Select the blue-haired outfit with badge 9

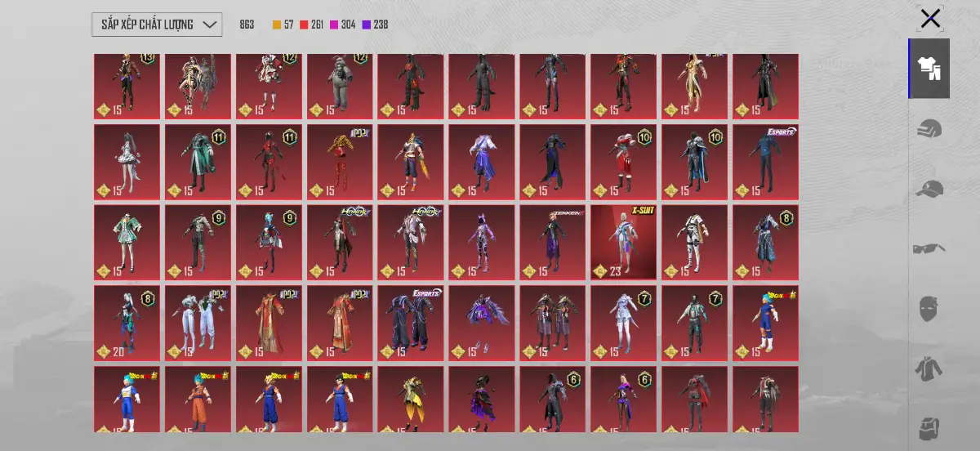pyautogui.click(x=269, y=242)
